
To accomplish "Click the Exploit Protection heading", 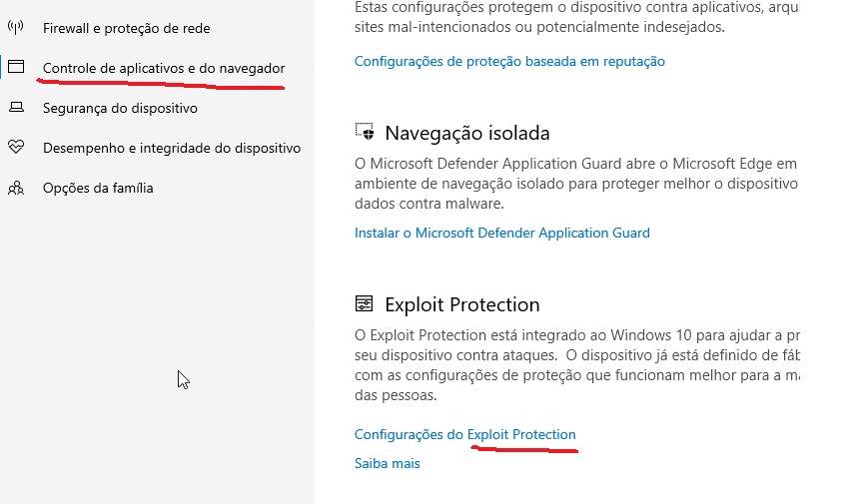I will pyautogui.click(x=461, y=304).
